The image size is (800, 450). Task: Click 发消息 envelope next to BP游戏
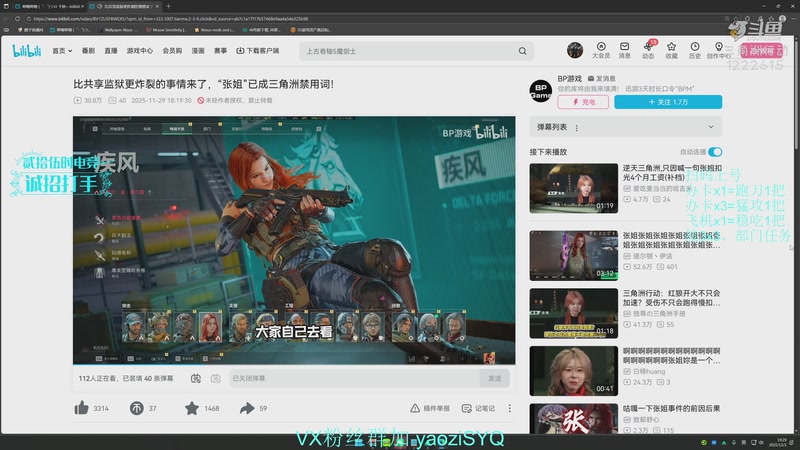point(602,79)
